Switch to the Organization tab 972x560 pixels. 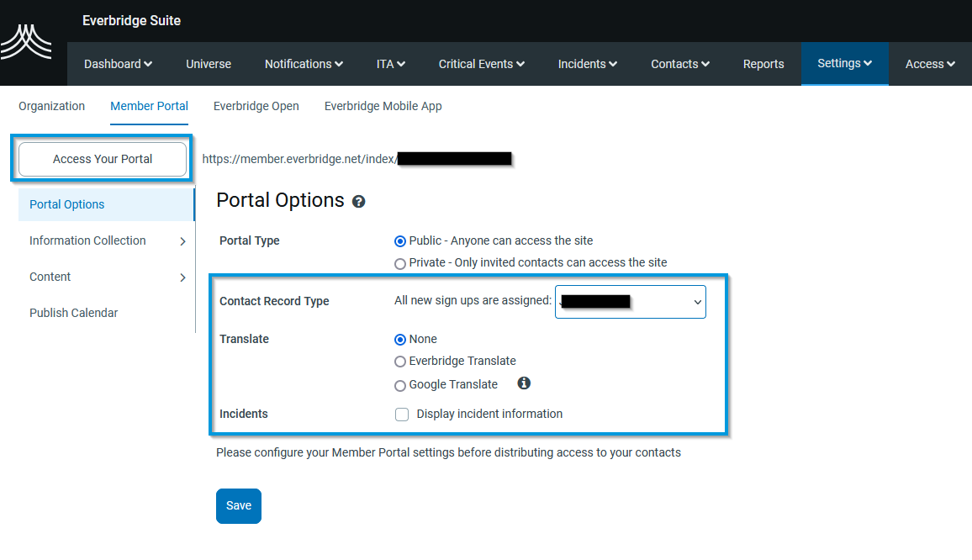coord(51,106)
